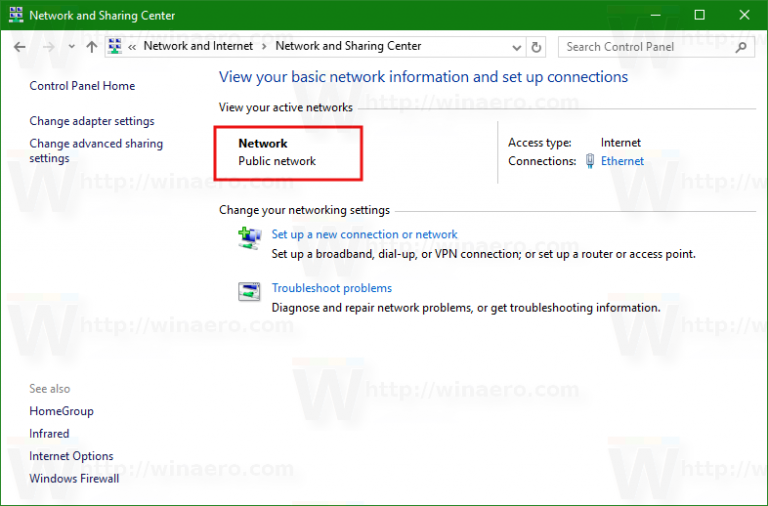Open recent locations dropdown arrow
This screenshot has height=506, width=768.
tap(72, 47)
